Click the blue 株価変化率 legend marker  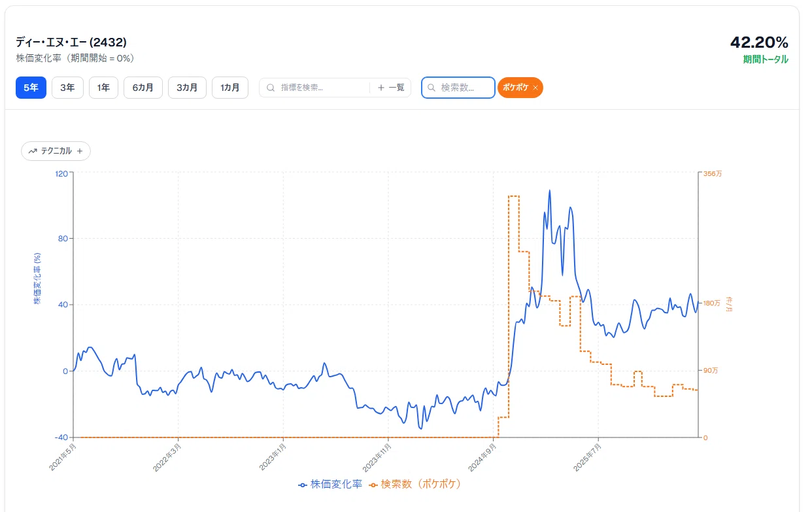303,485
